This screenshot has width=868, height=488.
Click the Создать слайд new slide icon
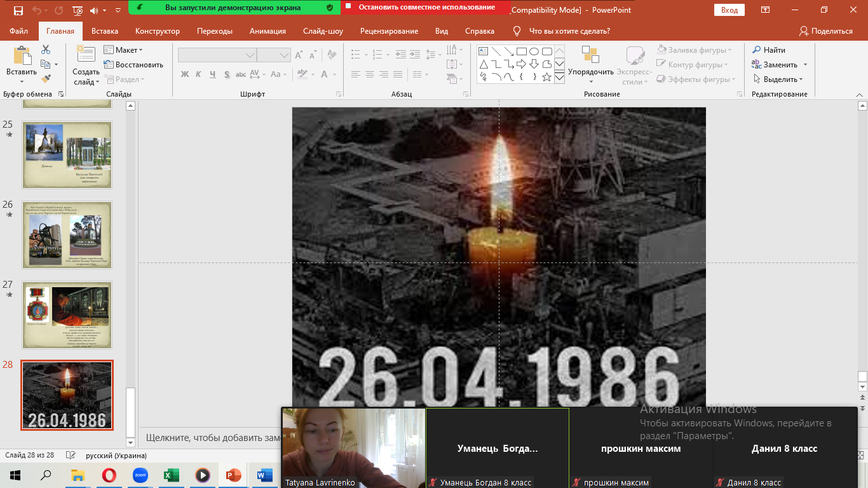pyautogui.click(x=85, y=55)
